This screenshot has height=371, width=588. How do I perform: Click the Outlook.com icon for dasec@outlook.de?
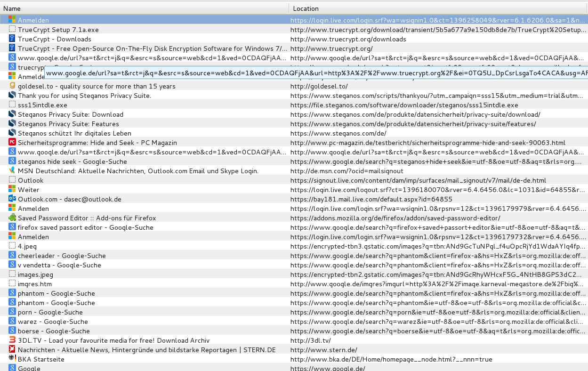(12, 199)
